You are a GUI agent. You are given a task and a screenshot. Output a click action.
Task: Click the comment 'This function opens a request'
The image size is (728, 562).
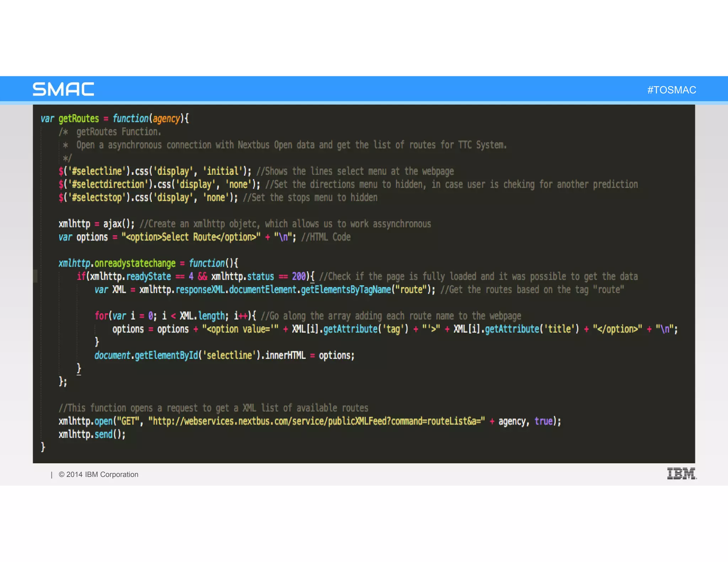tap(214, 408)
